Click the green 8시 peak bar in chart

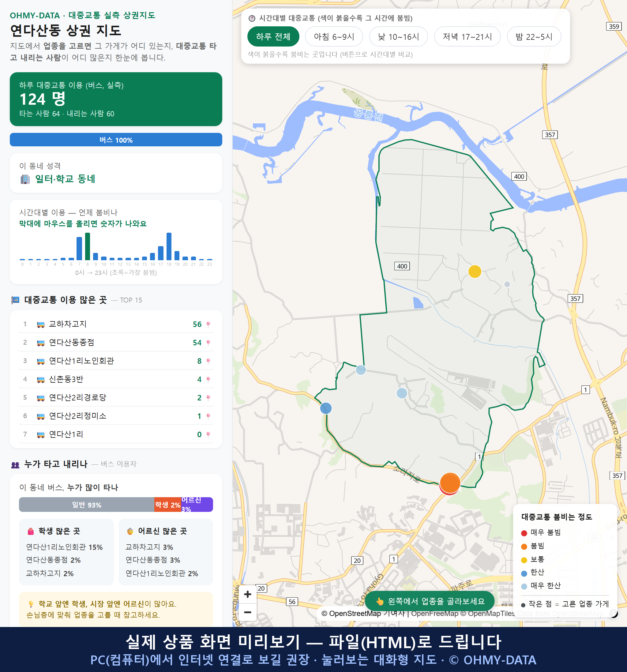(x=88, y=246)
